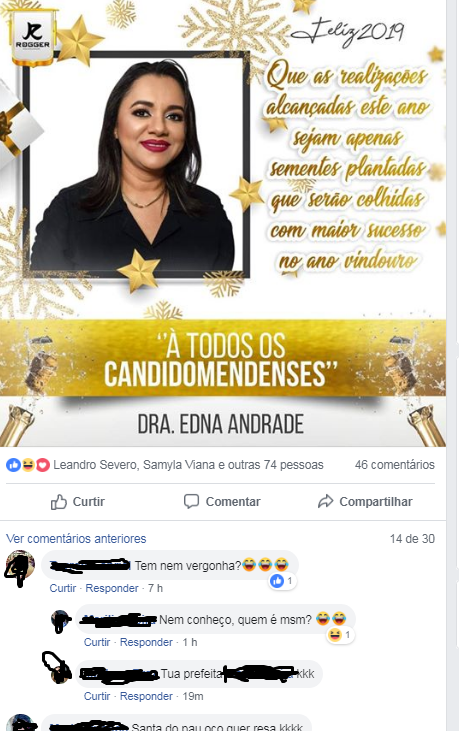Viewport: 459px width, 731px height.
Task: Like the 'Tem nem vergonha?' comment
Action: click(x=62, y=588)
